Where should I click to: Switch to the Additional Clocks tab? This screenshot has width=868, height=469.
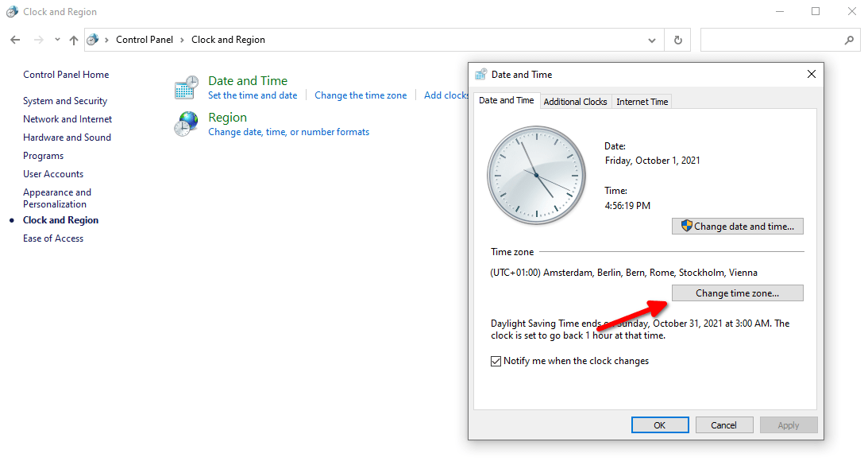(x=575, y=101)
